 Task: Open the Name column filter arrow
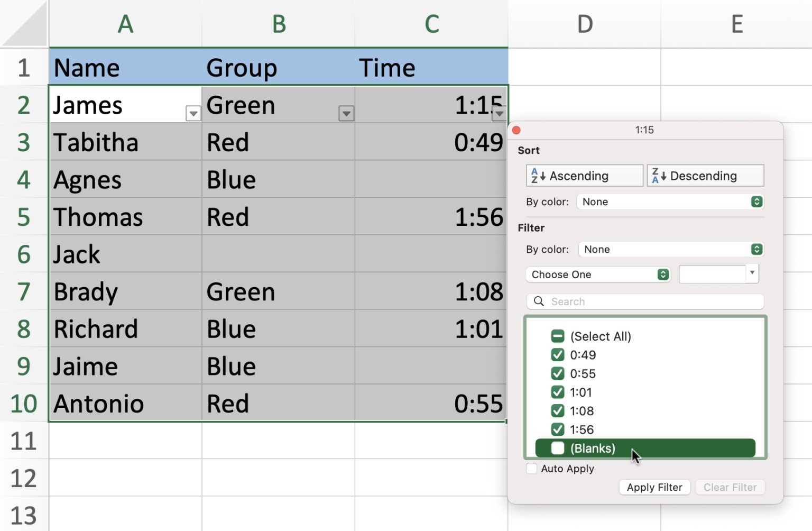pyautogui.click(x=193, y=113)
